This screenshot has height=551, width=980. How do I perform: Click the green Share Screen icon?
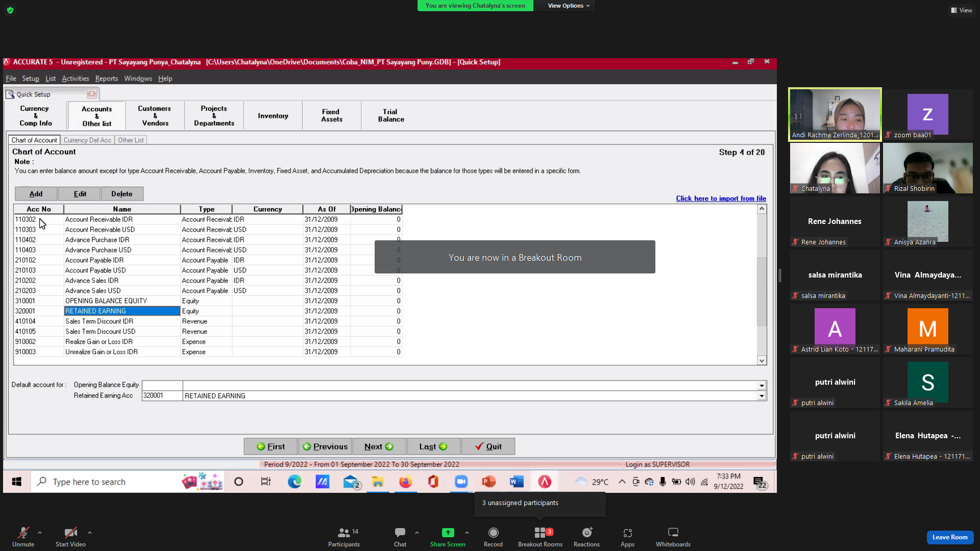click(448, 533)
